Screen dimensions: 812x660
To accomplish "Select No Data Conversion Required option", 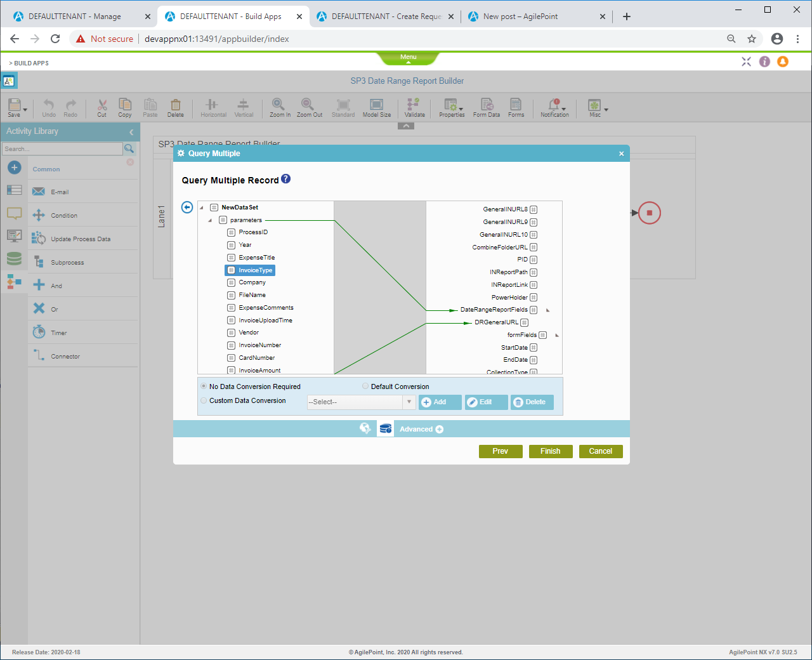I will click(204, 386).
